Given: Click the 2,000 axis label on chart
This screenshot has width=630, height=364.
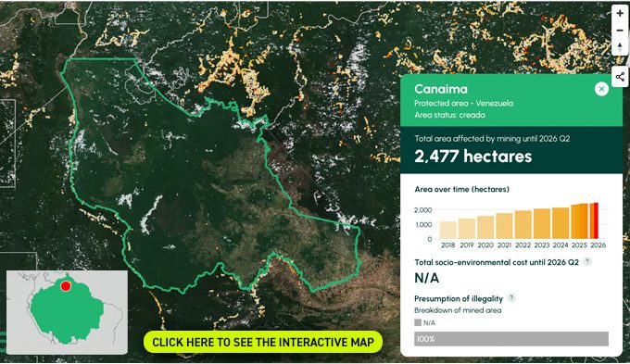Looking at the screenshot, I should pyautogui.click(x=422, y=210).
